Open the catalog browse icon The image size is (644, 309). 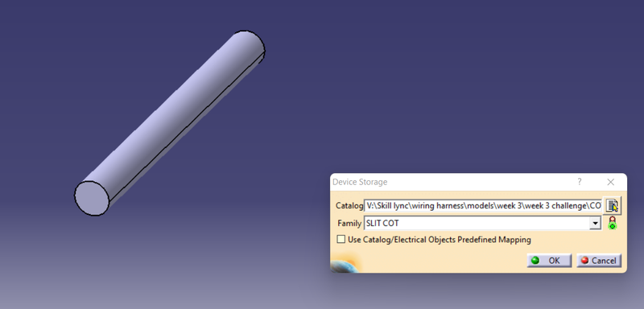click(612, 205)
